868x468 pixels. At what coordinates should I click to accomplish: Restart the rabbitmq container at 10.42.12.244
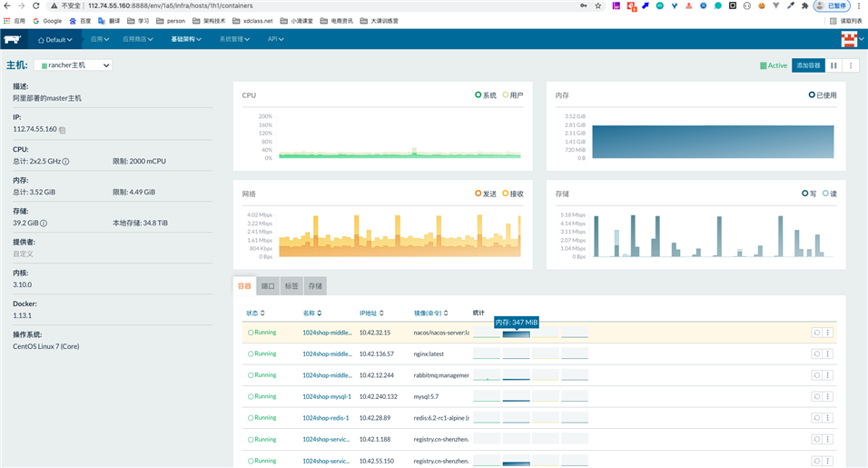816,375
